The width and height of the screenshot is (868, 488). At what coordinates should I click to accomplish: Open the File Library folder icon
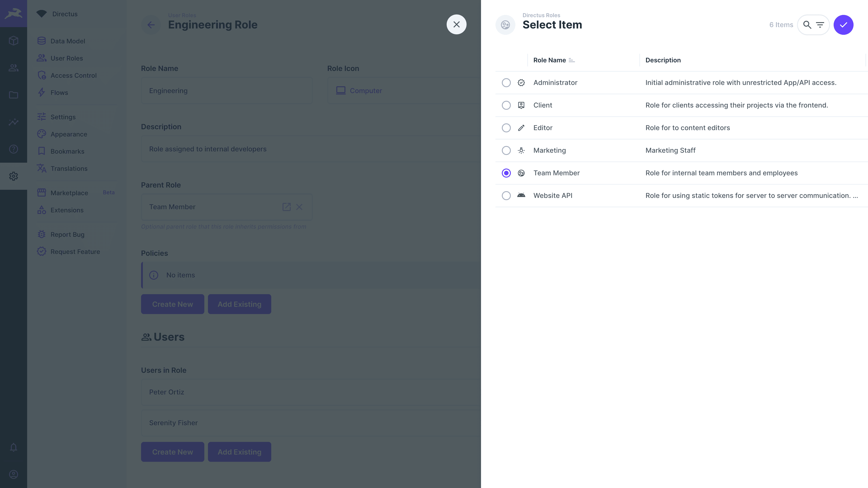tap(14, 95)
